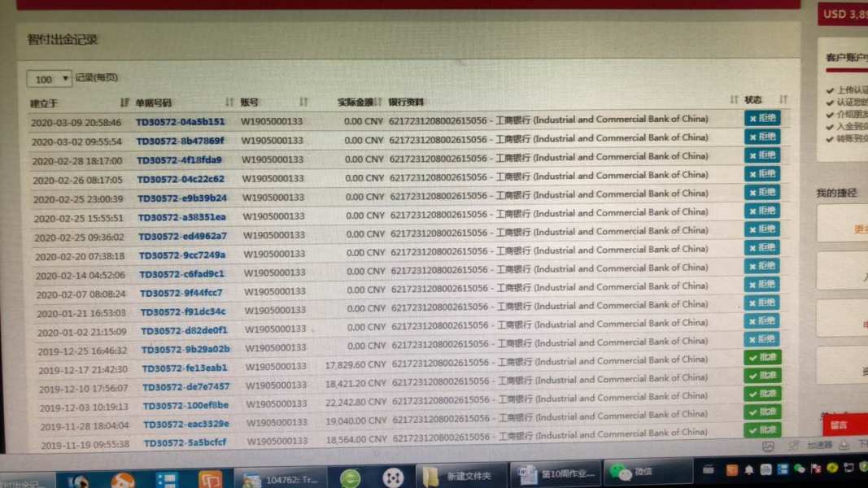Select the 22,242.80 CNY amount cell

pyautogui.click(x=355, y=403)
